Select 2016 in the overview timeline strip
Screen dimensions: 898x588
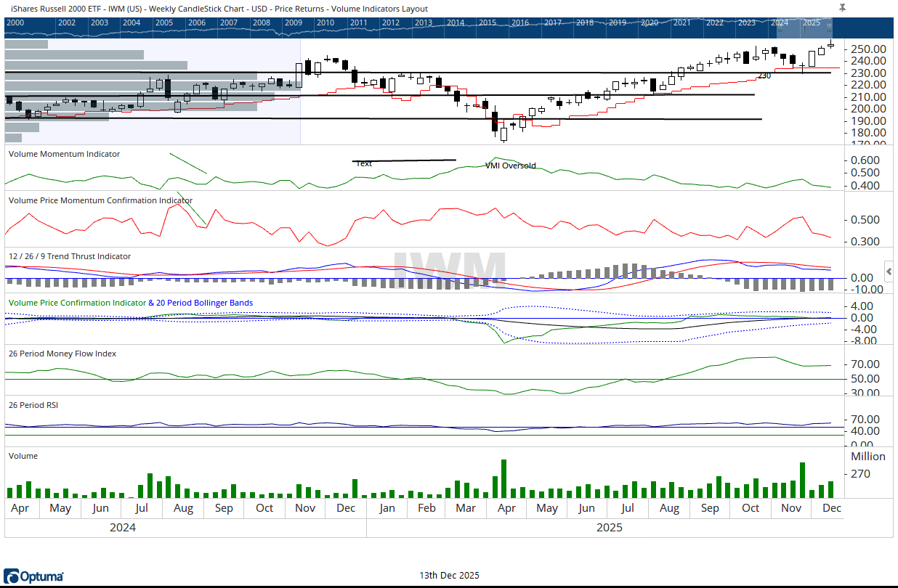coord(519,23)
